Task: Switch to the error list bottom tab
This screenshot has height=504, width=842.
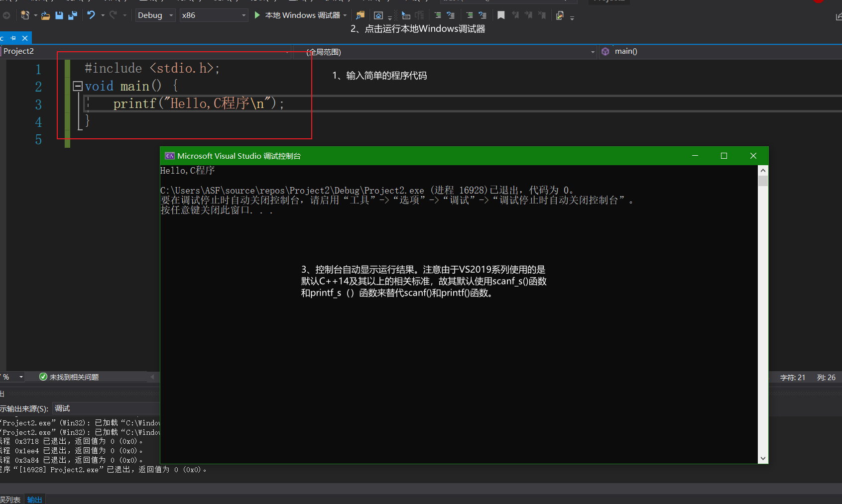Action: (10, 500)
